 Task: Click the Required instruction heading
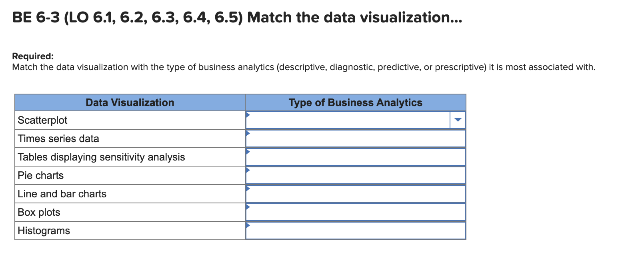[33, 56]
